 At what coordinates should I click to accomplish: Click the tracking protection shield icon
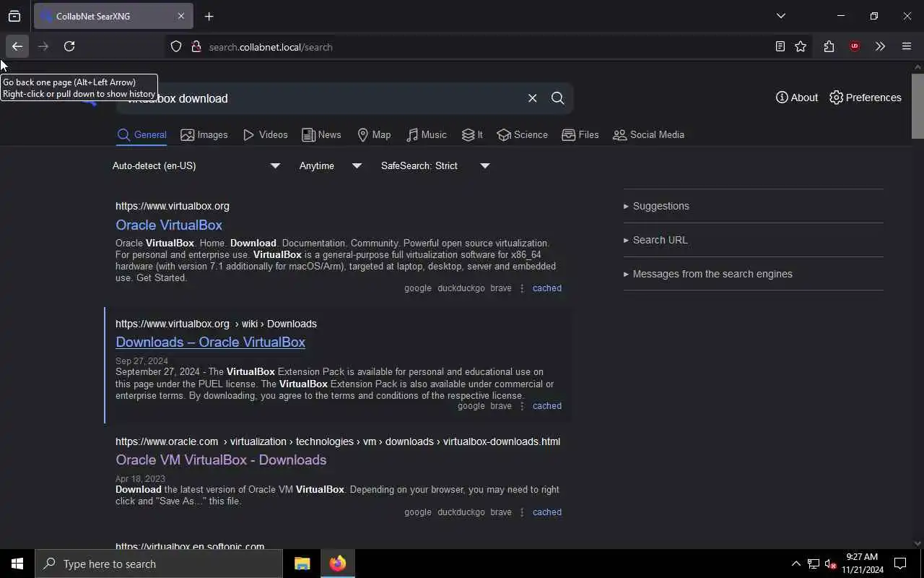pyautogui.click(x=176, y=47)
